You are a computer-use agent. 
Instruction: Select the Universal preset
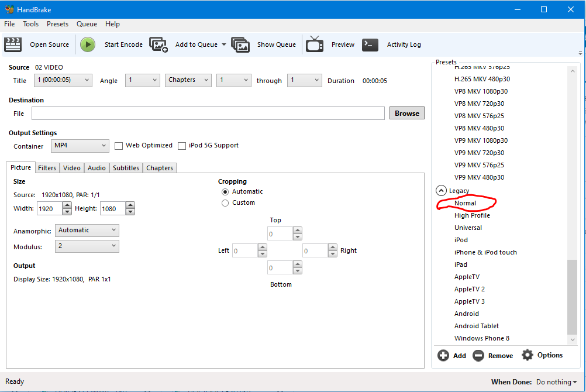click(x=468, y=228)
